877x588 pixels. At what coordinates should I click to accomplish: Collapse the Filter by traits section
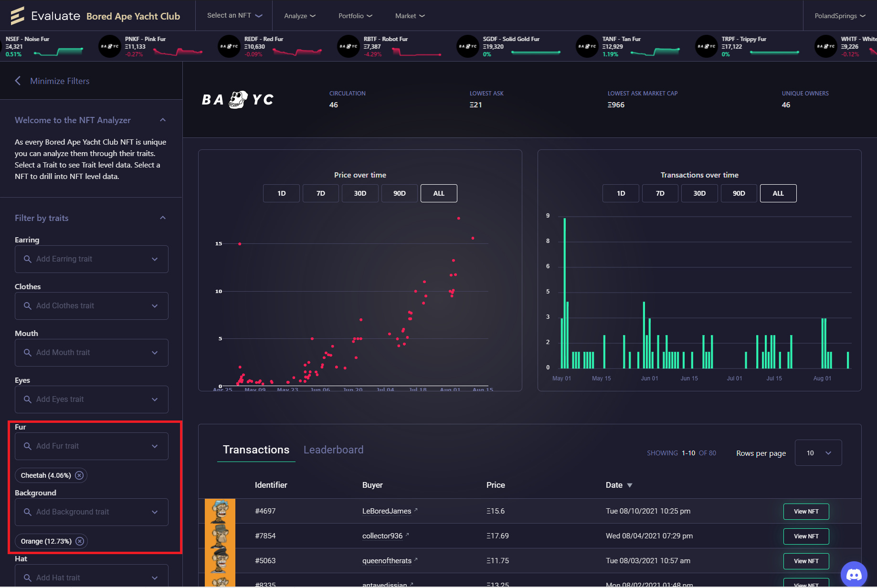pyautogui.click(x=163, y=218)
